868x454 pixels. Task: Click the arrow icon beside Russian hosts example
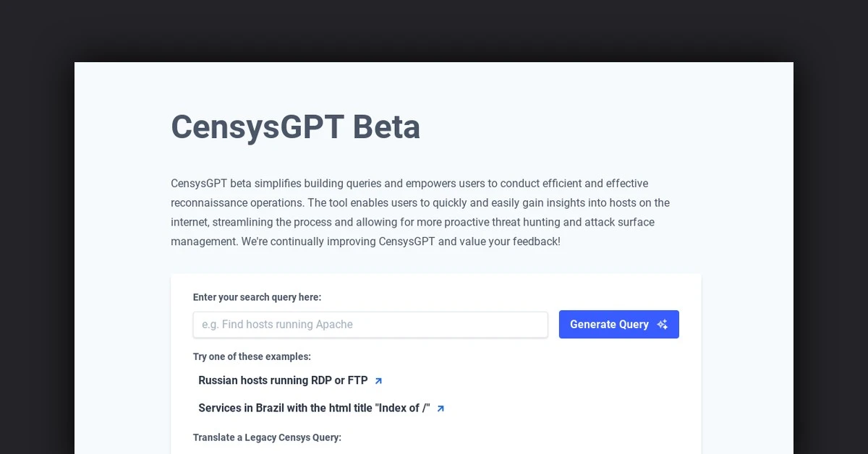pos(378,380)
